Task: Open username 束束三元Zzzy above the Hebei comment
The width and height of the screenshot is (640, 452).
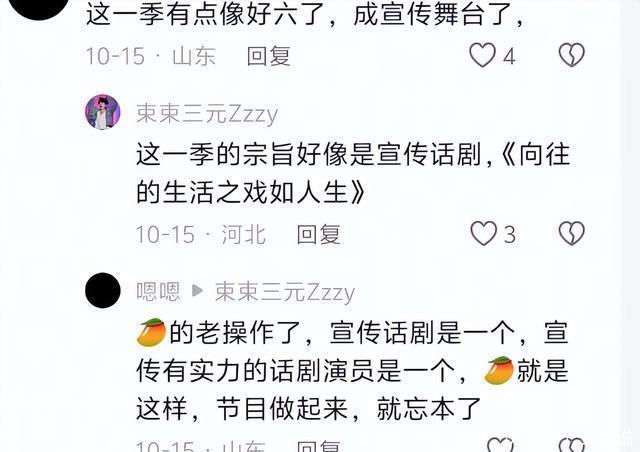Action: pyautogui.click(x=207, y=114)
